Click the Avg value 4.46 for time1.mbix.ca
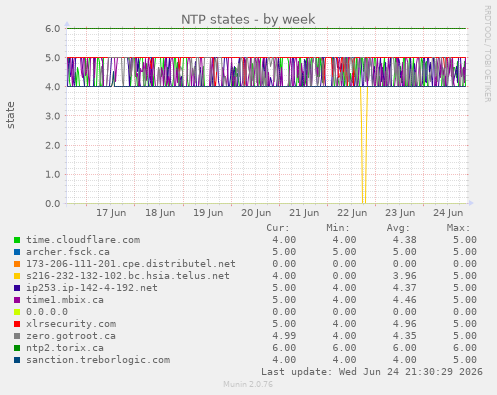The image size is (497, 395). [x=404, y=300]
